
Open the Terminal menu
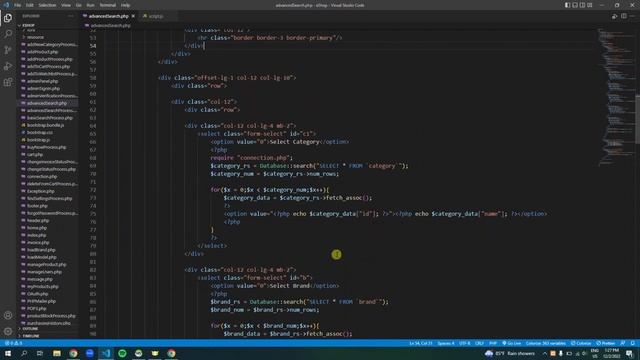[108, 5]
